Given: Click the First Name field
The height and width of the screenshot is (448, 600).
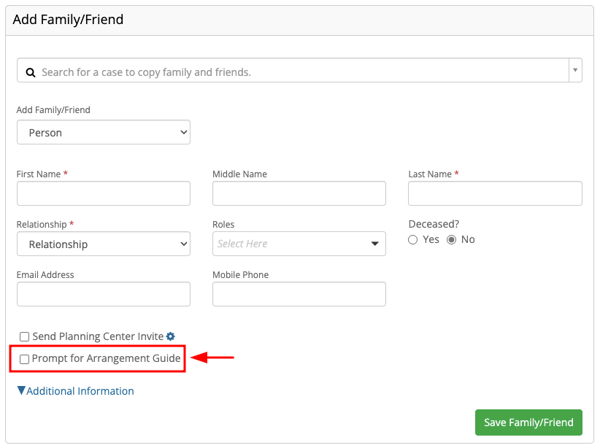Looking at the screenshot, I should click(x=103, y=194).
